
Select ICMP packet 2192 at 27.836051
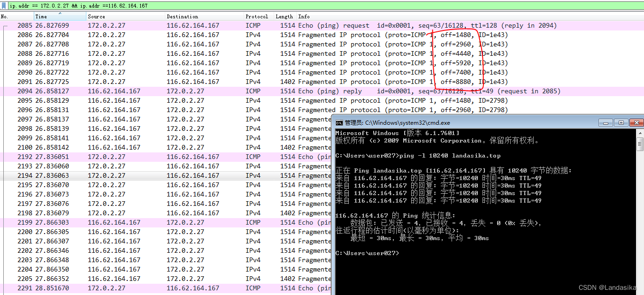[166, 157]
